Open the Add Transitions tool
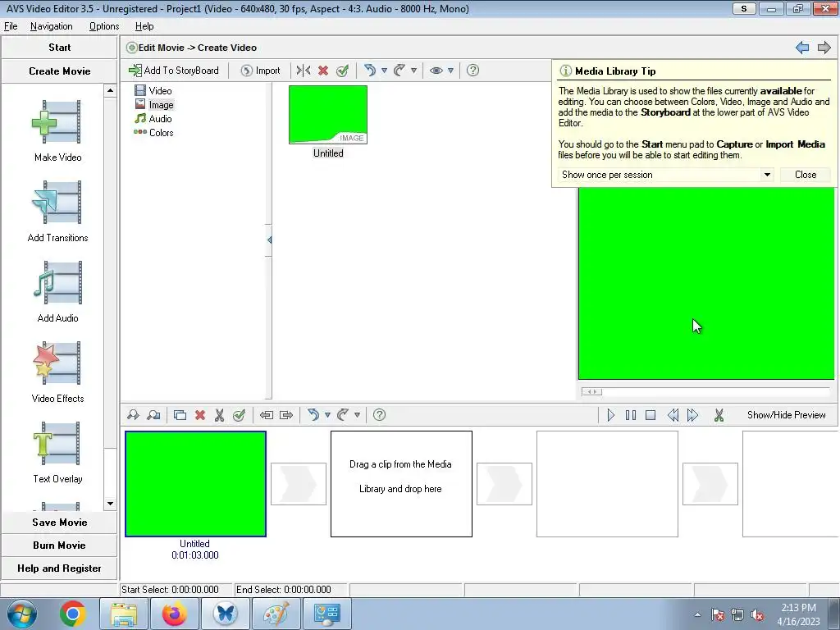 (x=57, y=212)
